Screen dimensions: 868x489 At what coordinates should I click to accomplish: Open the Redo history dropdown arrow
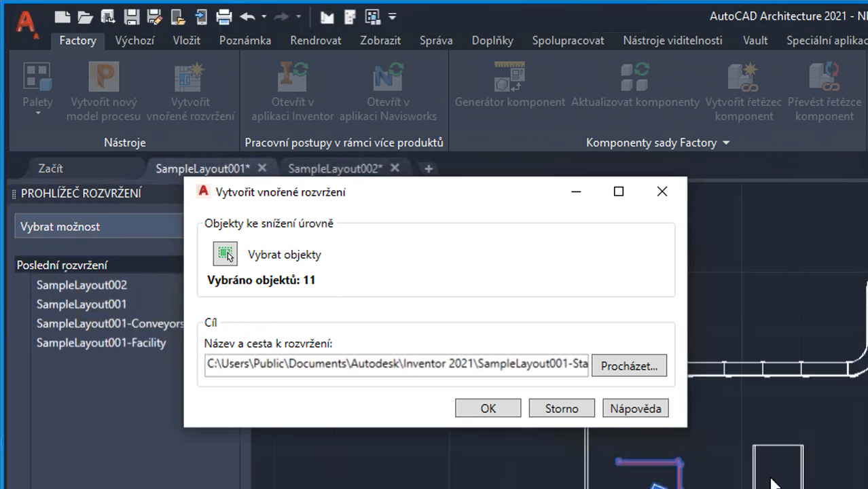coord(297,17)
